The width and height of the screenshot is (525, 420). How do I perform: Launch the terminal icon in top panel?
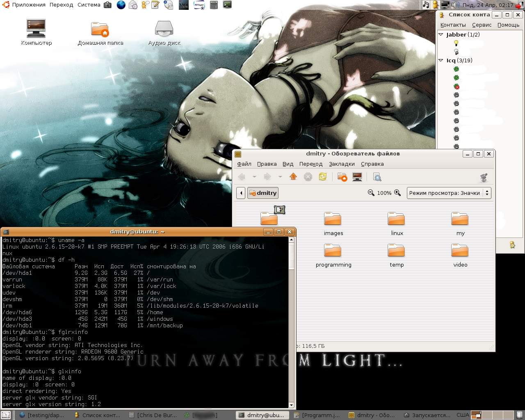click(x=227, y=5)
